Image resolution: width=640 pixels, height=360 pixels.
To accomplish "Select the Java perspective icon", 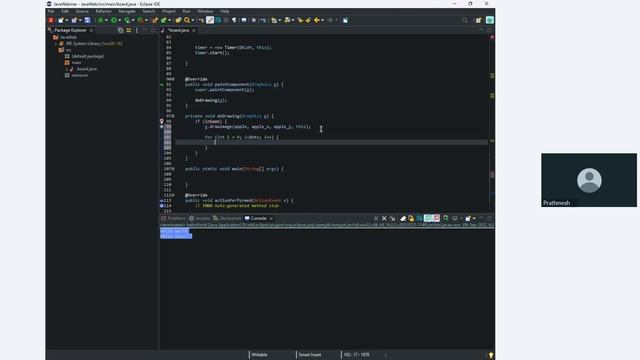I will pyautogui.click(x=490, y=20).
